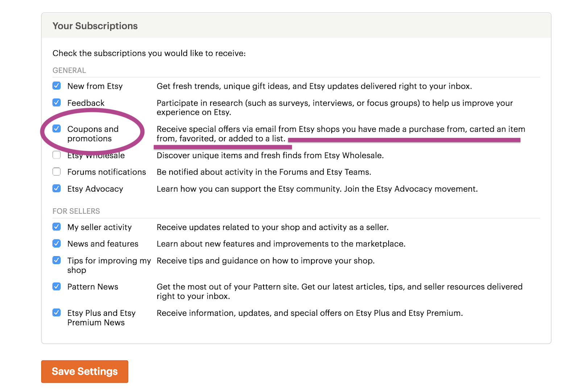580x392 pixels.
Task: Click the New from Etsy label
Action: point(95,86)
